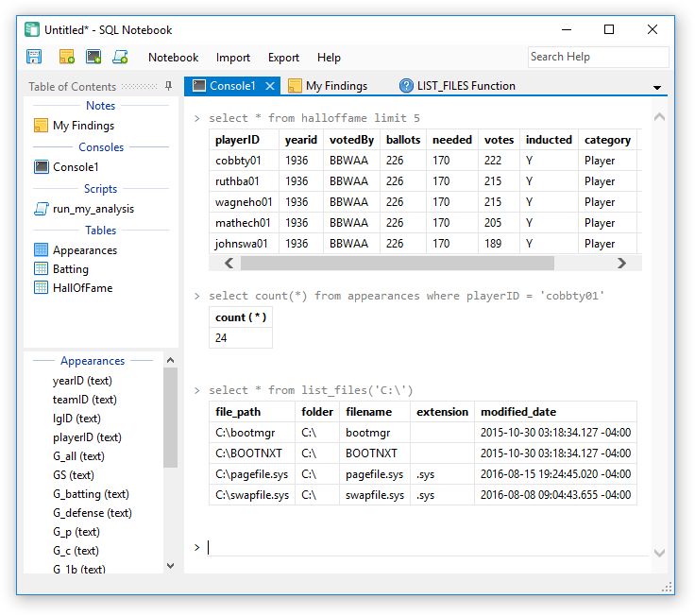The height and width of the screenshot is (616, 695).
Task: Click the wagneho01 cell
Action: pyautogui.click(x=244, y=202)
